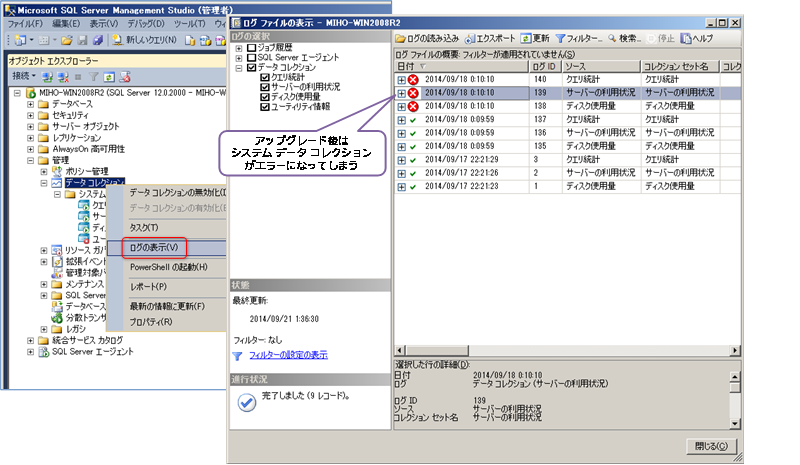The height and width of the screenshot is (465, 800).
Task: Collapse the 管理 folder in Object Explorer
Action: click(x=31, y=160)
